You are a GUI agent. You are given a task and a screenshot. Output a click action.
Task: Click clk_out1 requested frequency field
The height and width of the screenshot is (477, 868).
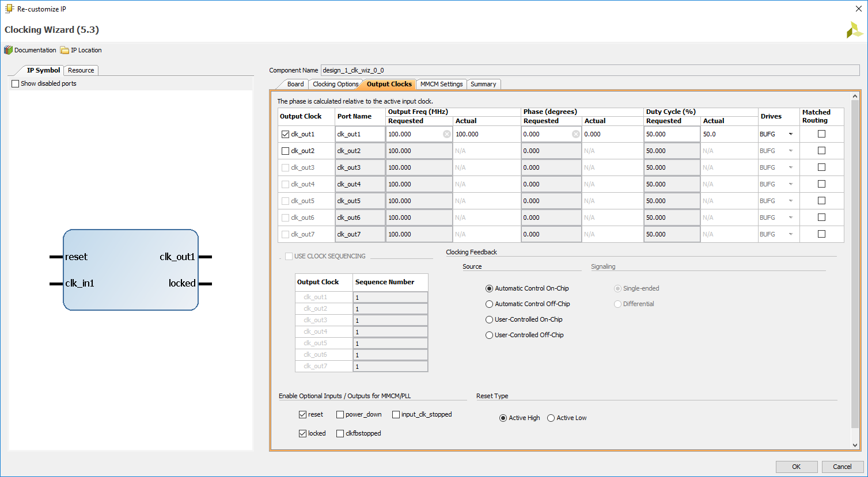click(x=419, y=134)
